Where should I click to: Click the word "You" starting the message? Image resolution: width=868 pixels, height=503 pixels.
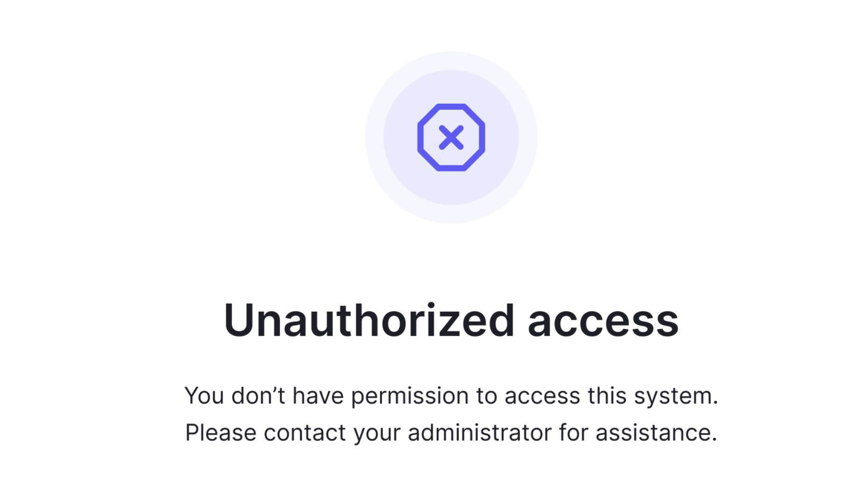coord(204,396)
